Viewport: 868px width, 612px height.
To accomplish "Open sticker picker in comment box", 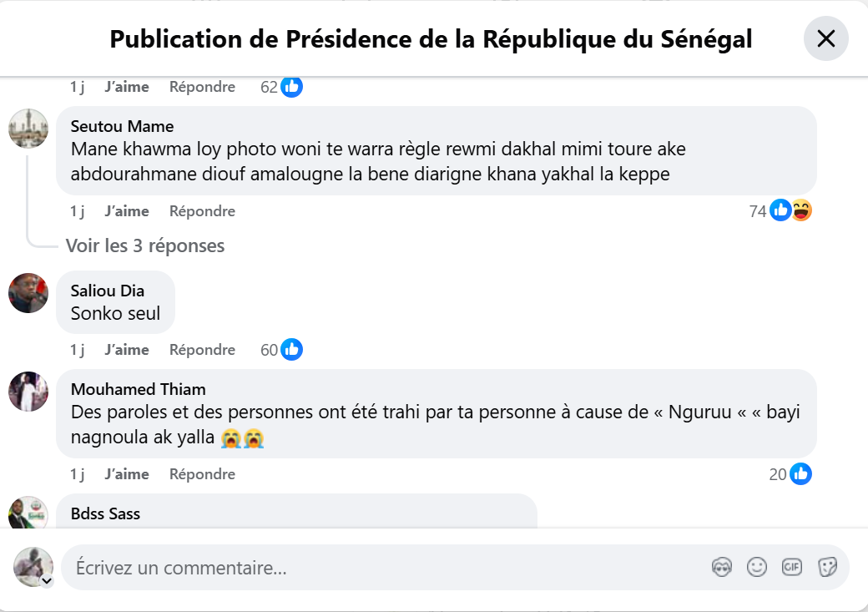I will (x=827, y=568).
